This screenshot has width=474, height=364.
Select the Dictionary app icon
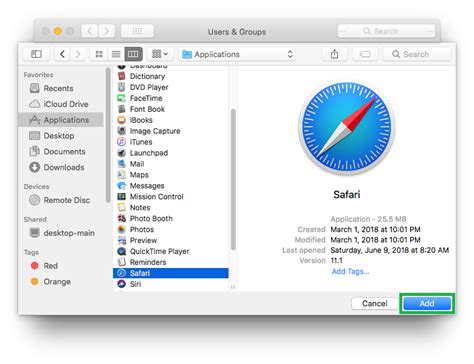point(122,76)
